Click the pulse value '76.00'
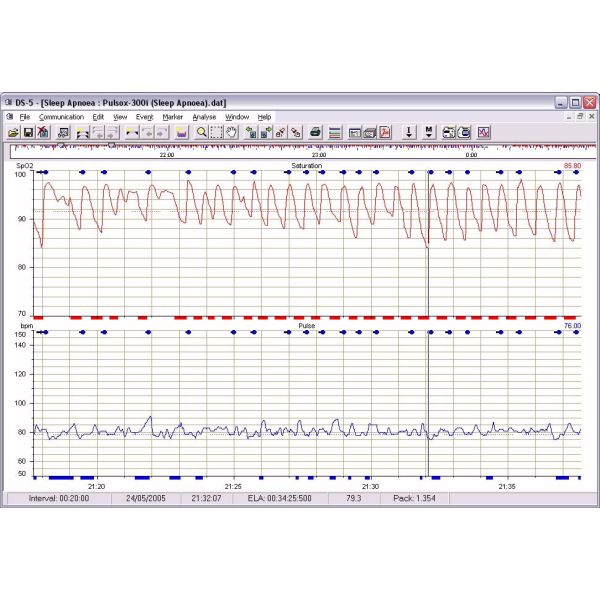The image size is (600, 600). (x=572, y=326)
